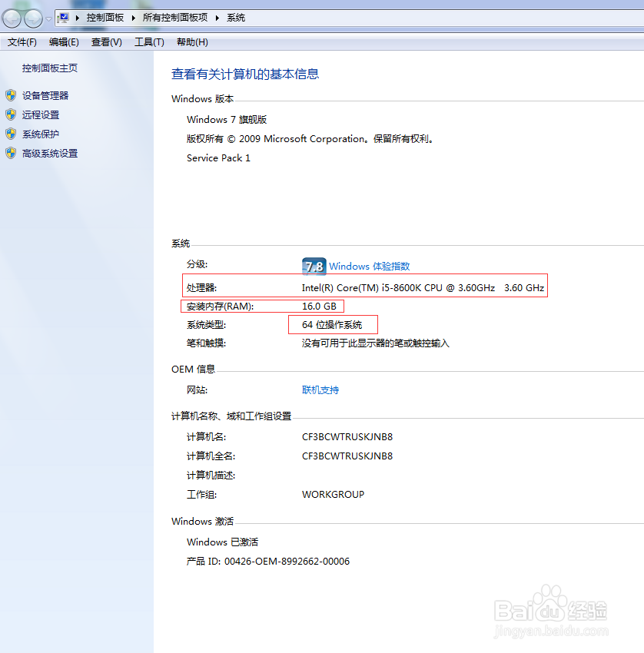Click the 系统 breadcrumb

coord(236,18)
